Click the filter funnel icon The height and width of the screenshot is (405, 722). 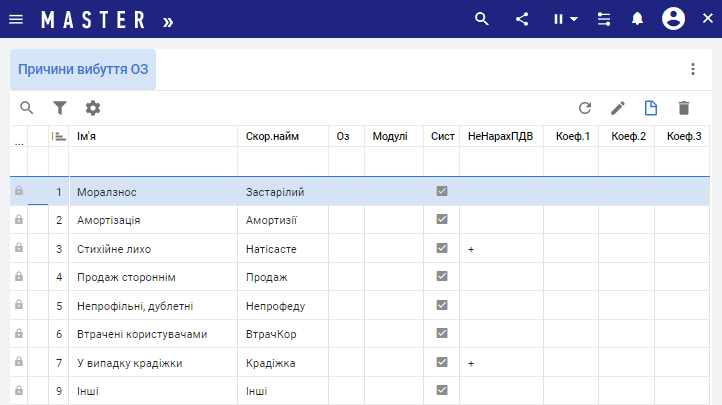pos(60,108)
